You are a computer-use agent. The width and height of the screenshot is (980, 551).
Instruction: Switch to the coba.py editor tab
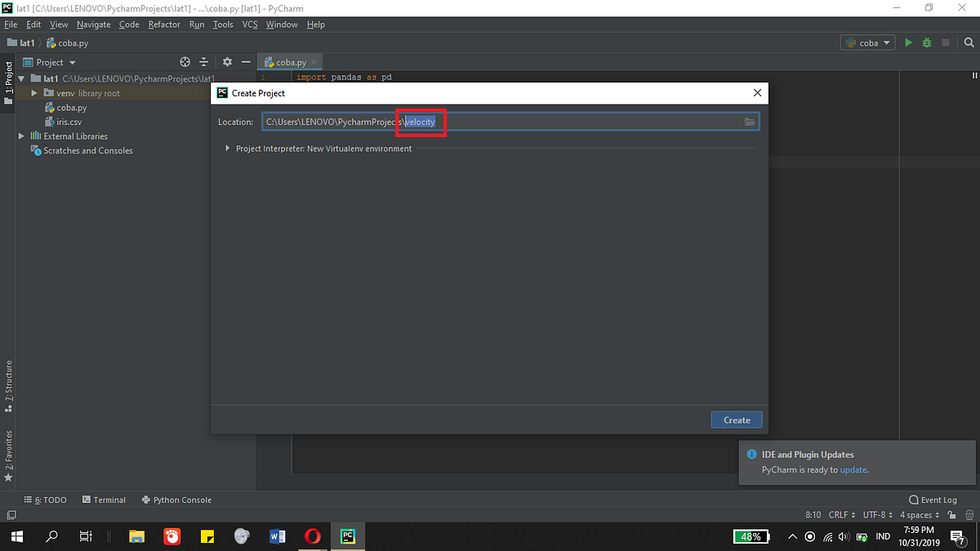tap(289, 61)
